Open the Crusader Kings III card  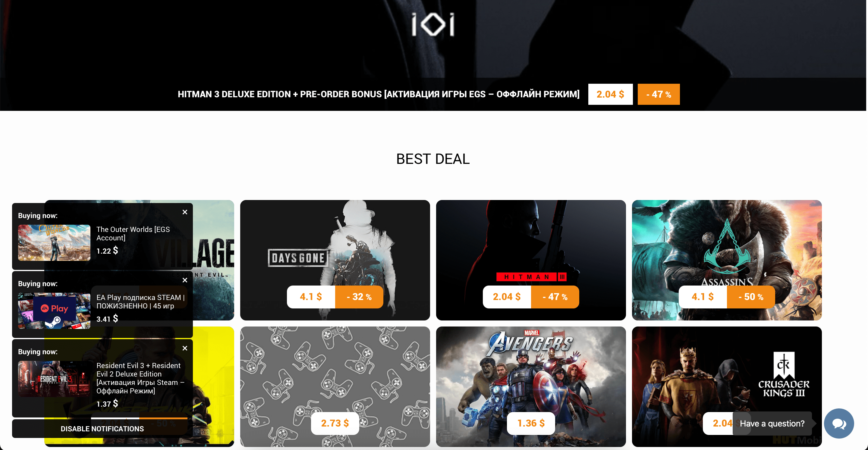[x=727, y=386]
